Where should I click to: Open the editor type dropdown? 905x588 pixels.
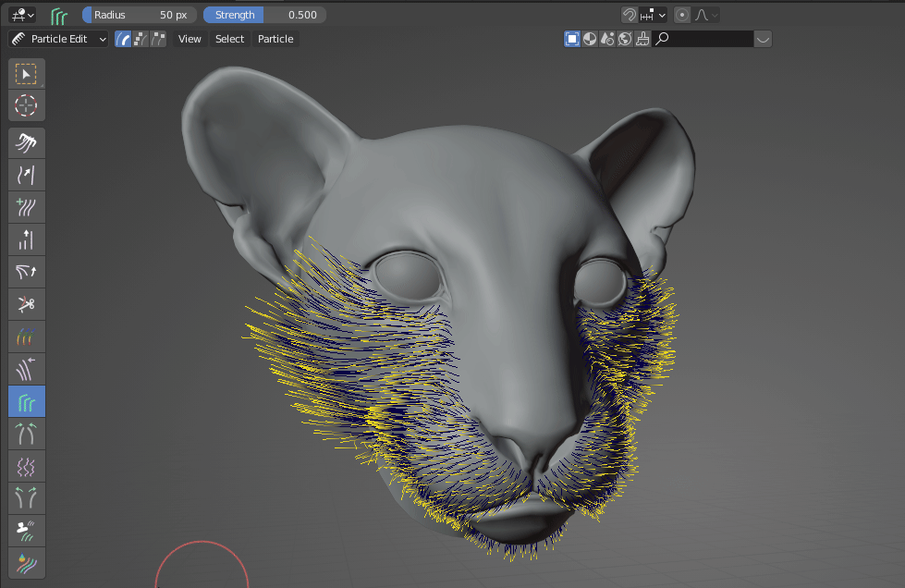coord(23,15)
